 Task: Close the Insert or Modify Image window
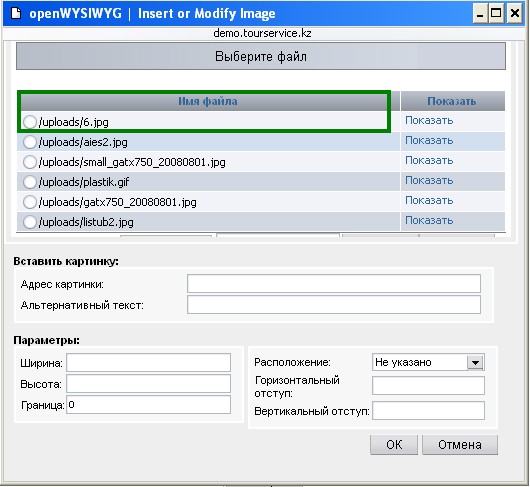click(514, 14)
